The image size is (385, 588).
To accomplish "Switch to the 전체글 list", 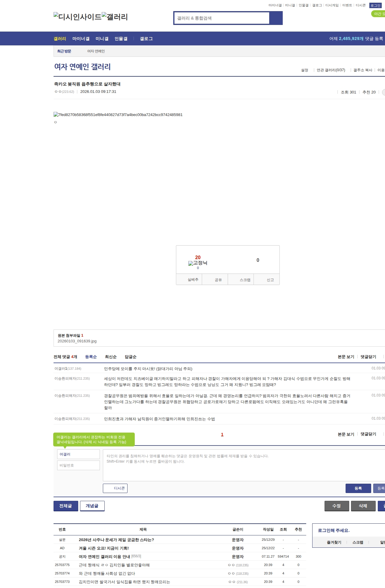I will (x=66, y=506).
